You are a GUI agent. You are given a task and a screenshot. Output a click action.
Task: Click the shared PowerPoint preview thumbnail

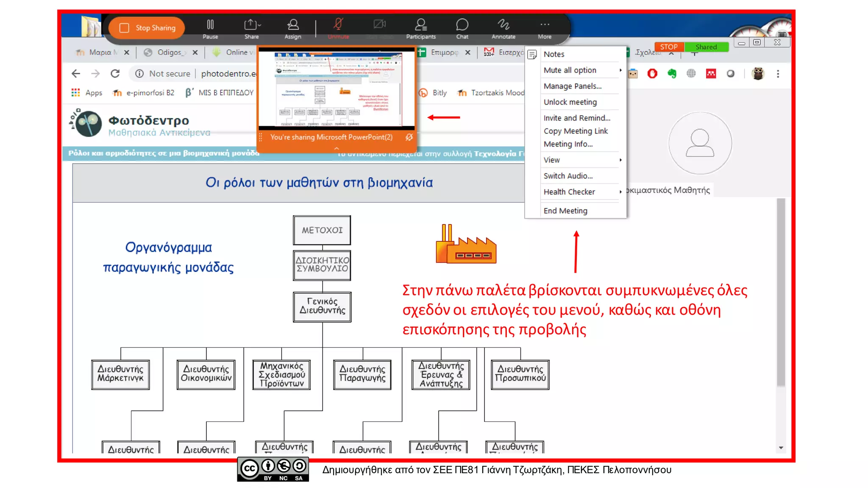coord(337,89)
